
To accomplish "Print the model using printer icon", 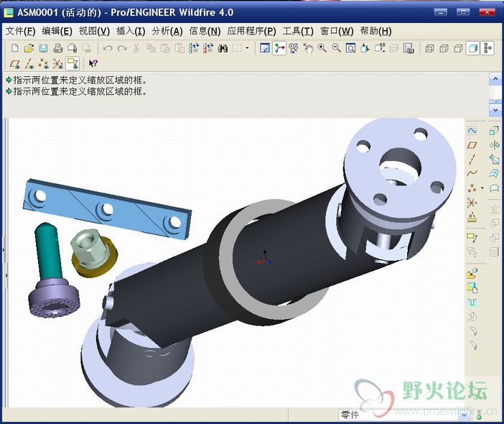I will [57, 49].
